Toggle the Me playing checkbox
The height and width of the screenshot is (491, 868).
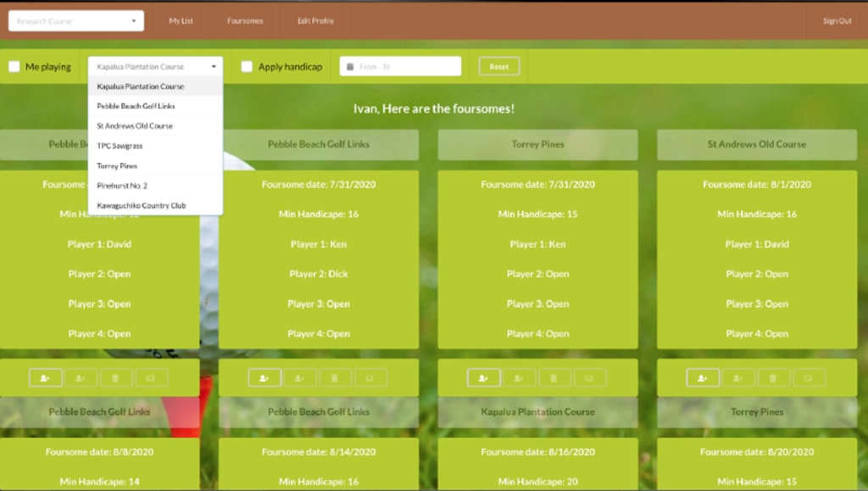14,66
